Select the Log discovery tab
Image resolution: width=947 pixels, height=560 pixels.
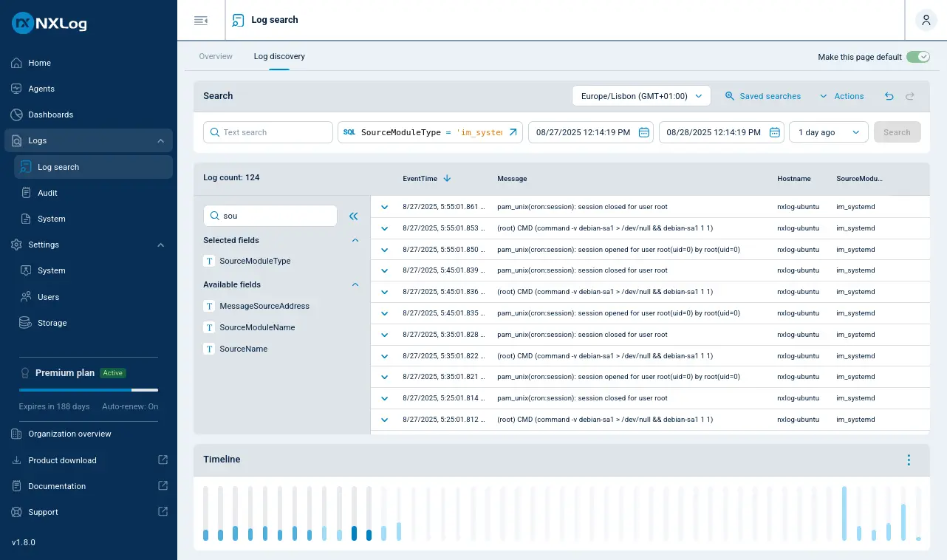pos(279,56)
